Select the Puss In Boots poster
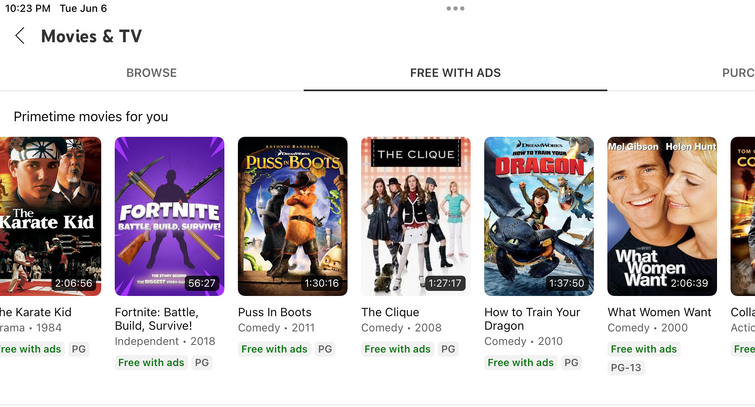This screenshot has width=755, height=407. pyautogui.click(x=293, y=216)
